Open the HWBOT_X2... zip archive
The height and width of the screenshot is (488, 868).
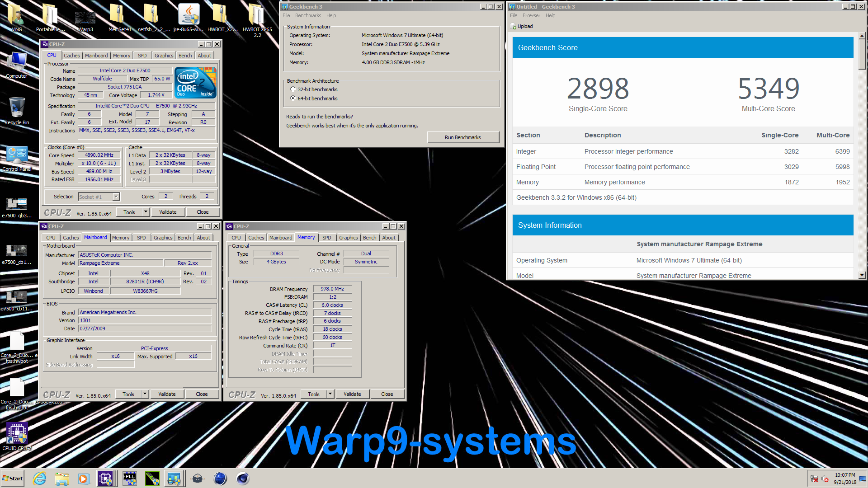(222, 17)
